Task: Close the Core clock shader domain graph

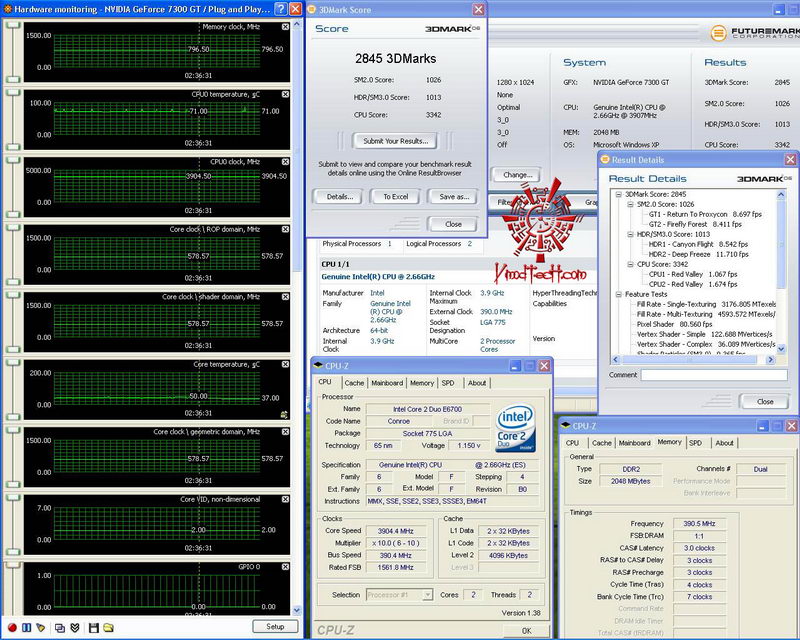Action: pyautogui.click(x=285, y=297)
